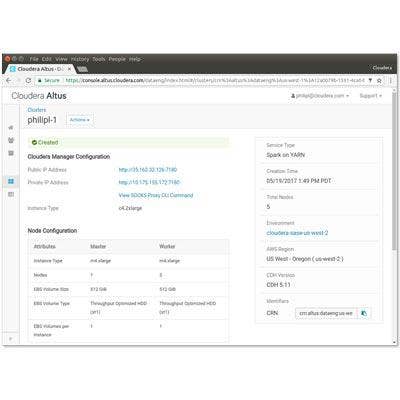Expand the Actions dropdown

tap(80, 120)
